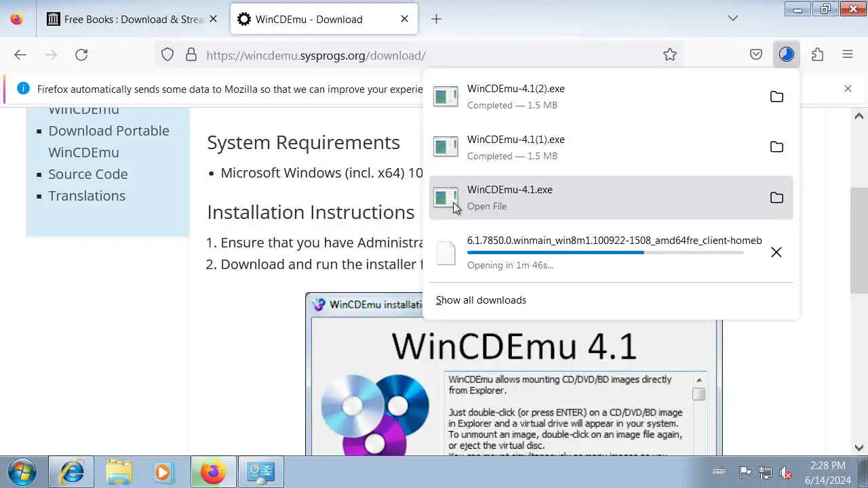
Task: Open Windows Explorer from taskbar
Action: point(119,472)
